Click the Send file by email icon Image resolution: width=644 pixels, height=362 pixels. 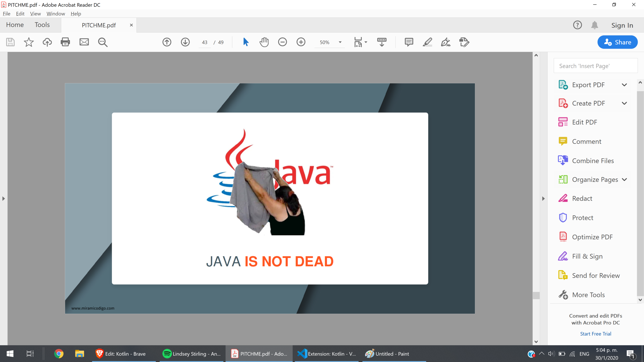(84, 42)
